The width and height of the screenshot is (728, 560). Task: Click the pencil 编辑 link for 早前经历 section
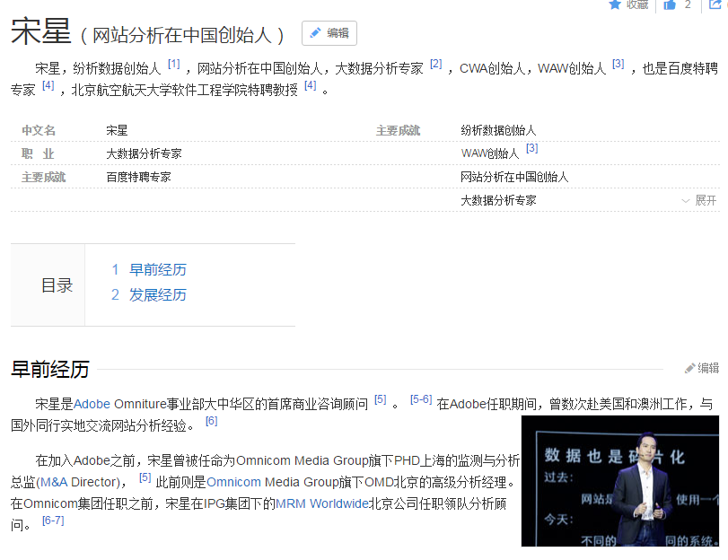tap(702, 368)
